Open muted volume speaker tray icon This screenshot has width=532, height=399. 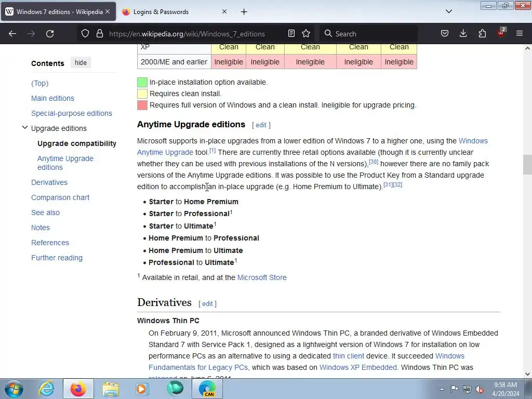click(480, 390)
